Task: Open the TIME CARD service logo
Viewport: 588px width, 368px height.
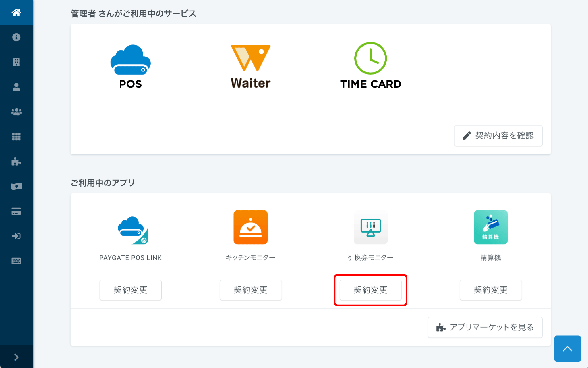Action: pyautogui.click(x=370, y=66)
